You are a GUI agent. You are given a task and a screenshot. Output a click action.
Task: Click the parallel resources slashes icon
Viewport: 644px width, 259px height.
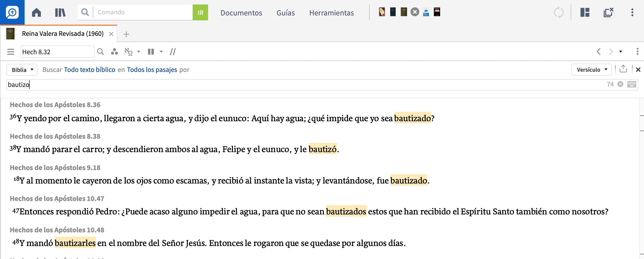click(173, 52)
